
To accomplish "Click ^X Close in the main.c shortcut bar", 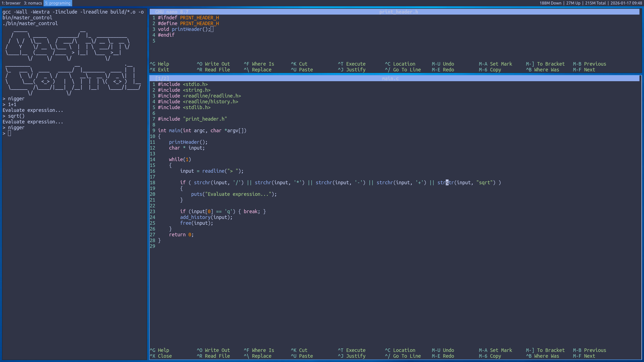I will tap(161, 356).
